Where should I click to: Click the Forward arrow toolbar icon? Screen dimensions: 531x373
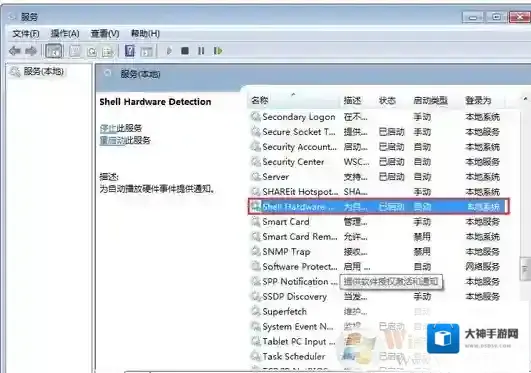[x=31, y=51]
